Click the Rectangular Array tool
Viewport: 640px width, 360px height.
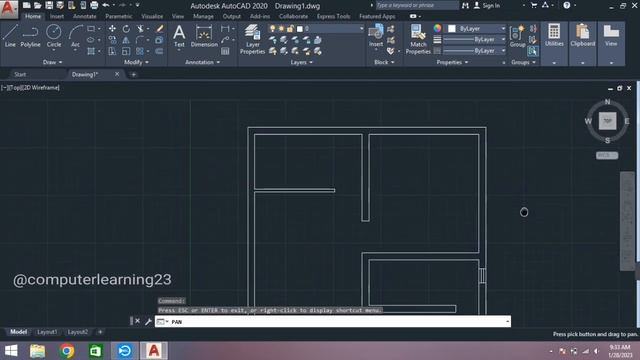(x=140, y=51)
